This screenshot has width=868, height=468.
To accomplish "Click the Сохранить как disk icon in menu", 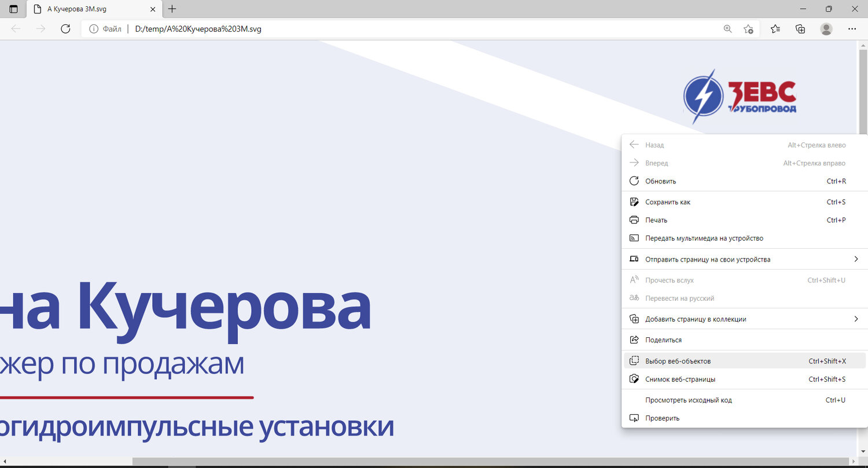I will (x=634, y=202).
